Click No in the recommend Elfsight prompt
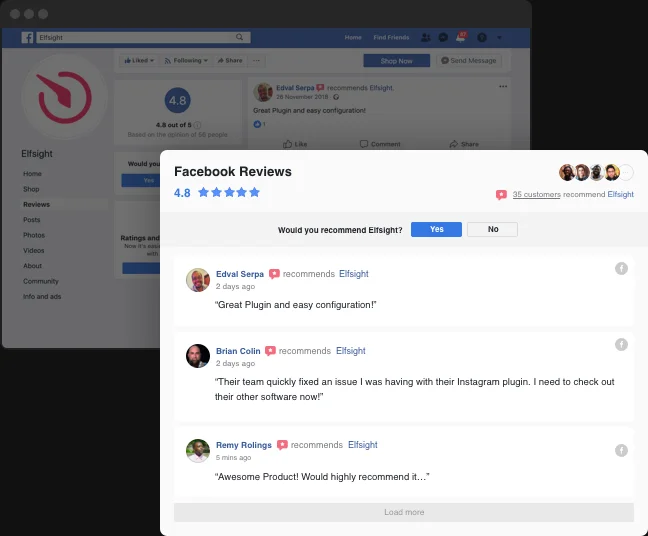This screenshot has height=536, width=648. pos(493,229)
